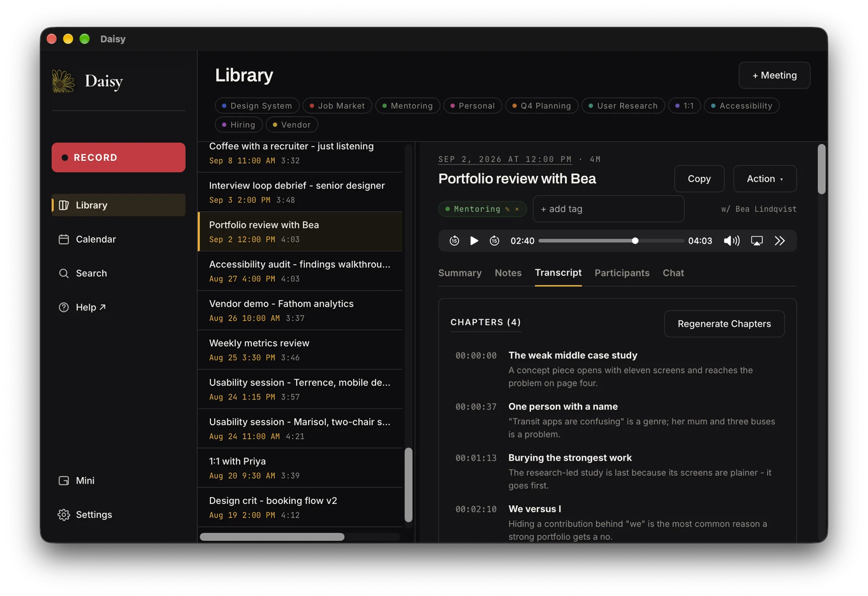Mute the audio volume
Image resolution: width=868 pixels, height=596 pixels.
(x=732, y=241)
